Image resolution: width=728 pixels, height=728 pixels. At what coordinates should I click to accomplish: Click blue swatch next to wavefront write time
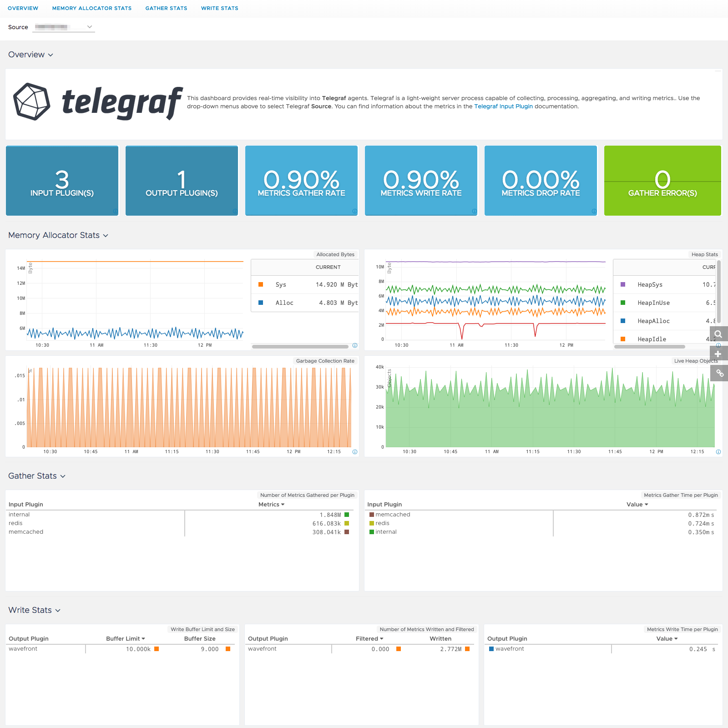pyautogui.click(x=491, y=649)
